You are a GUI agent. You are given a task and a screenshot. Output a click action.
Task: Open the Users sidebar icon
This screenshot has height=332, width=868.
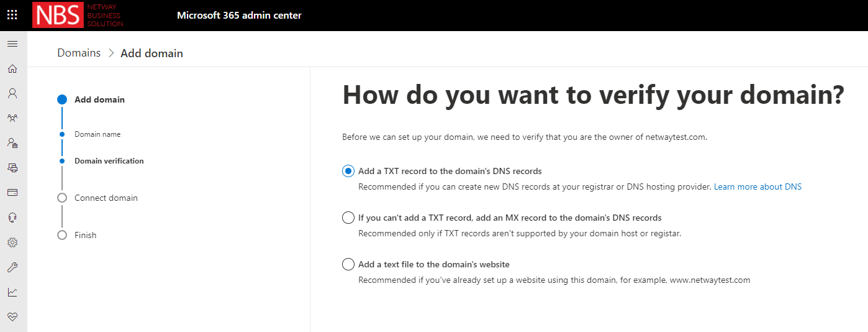point(12,93)
